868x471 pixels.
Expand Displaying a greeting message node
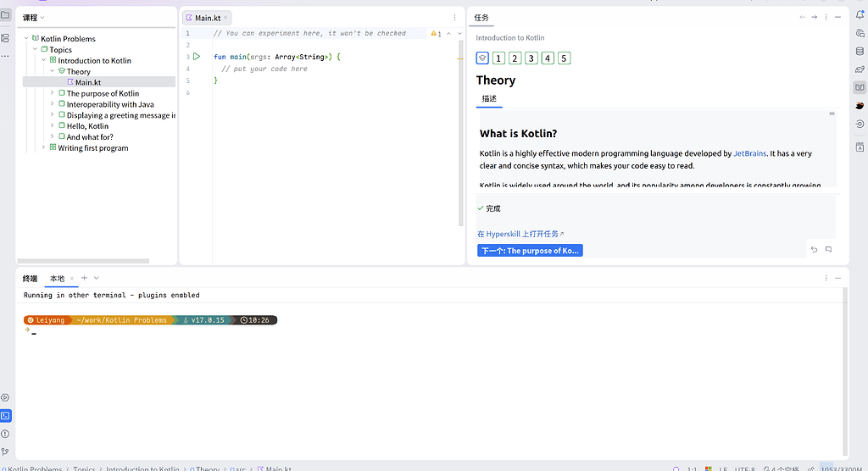pos(53,114)
